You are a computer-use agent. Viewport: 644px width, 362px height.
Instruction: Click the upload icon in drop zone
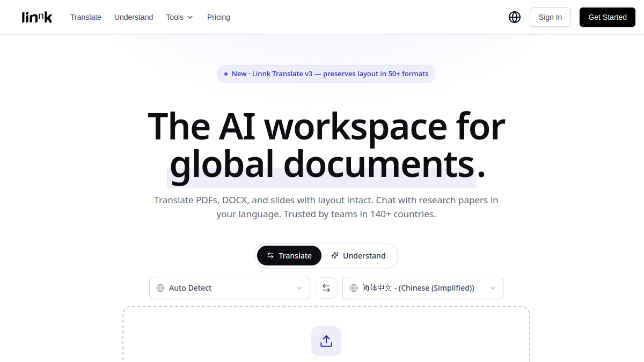[326, 341]
